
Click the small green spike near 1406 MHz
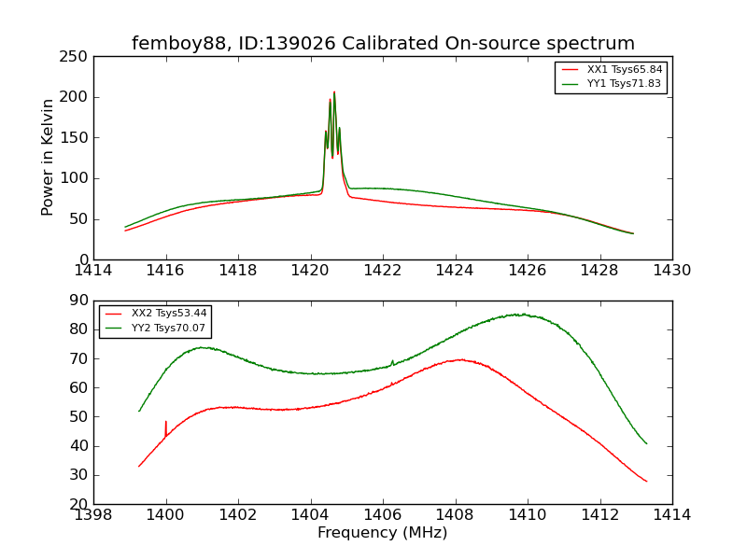392,362
